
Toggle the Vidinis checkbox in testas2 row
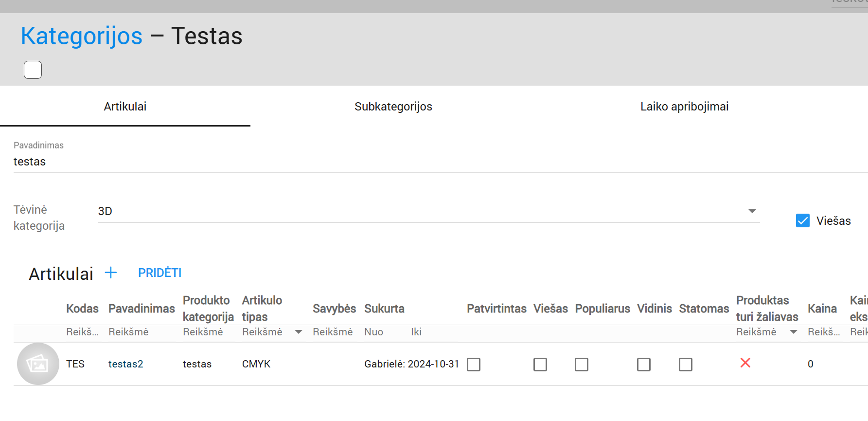click(643, 365)
